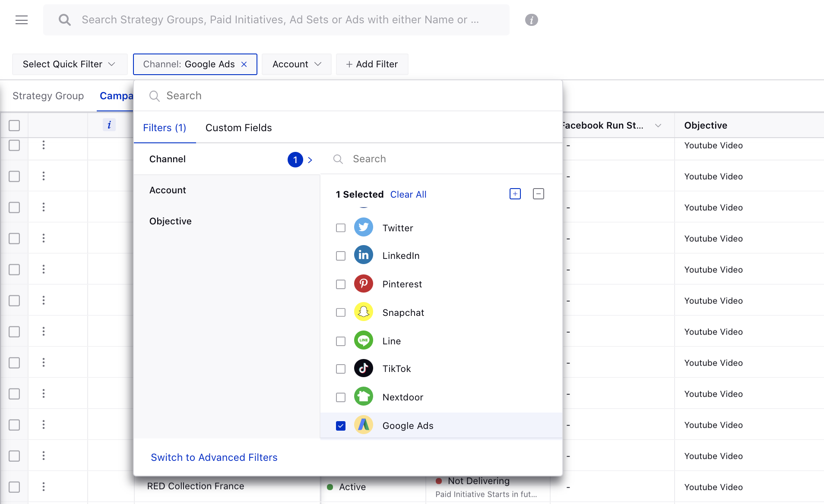
Task: Click the magnifier icon in the channel search box
Action: (x=338, y=159)
